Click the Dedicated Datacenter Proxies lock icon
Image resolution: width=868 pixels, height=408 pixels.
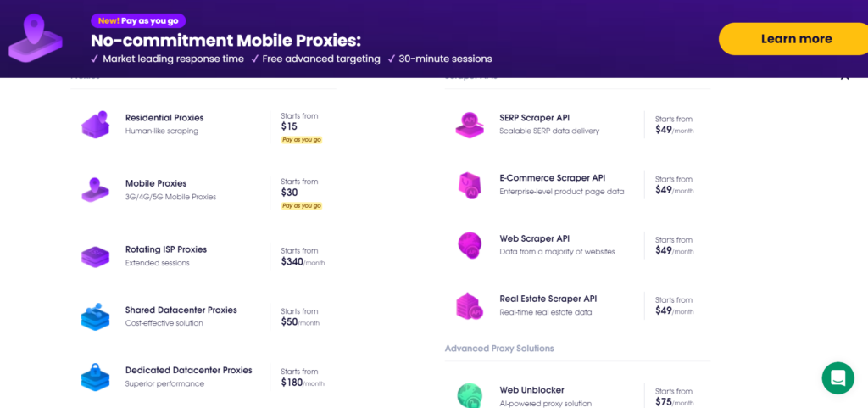pos(95,377)
